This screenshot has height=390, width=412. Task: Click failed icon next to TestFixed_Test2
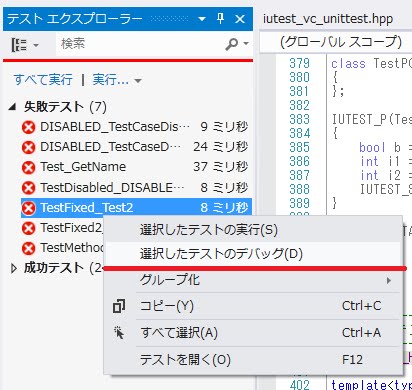[x=29, y=208]
